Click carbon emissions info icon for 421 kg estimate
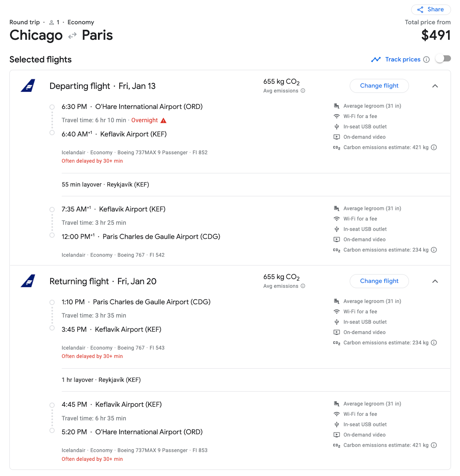The width and height of the screenshot is (460, 476). click(x=434, y=147)
